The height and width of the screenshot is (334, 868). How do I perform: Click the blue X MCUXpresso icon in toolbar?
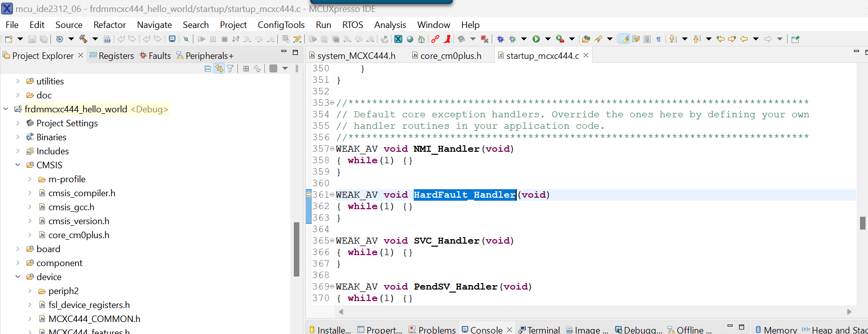pos(398,39)
